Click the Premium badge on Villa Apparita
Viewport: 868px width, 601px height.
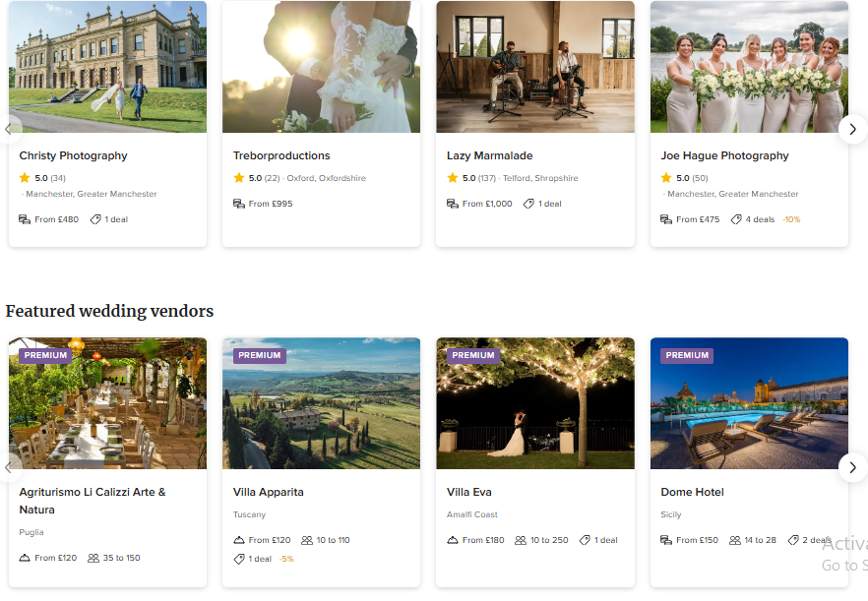click(x=260, y=355)
